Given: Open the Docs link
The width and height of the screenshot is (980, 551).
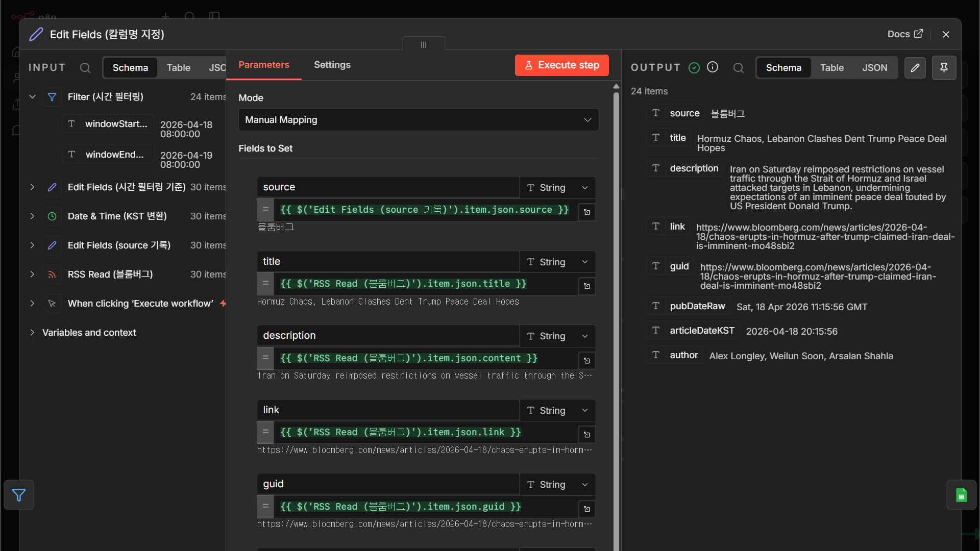Looking at the screenshot, I should tap(905, 34).
